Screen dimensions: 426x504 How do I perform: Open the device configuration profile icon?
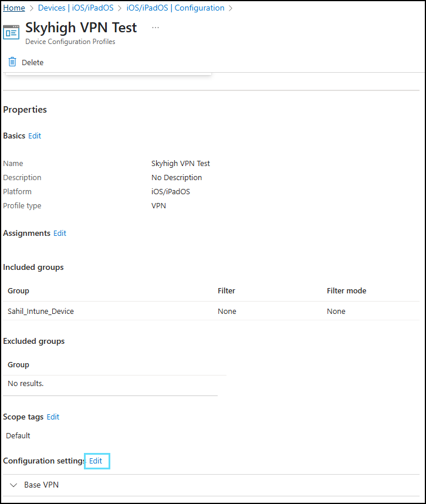tap(11, 32)
